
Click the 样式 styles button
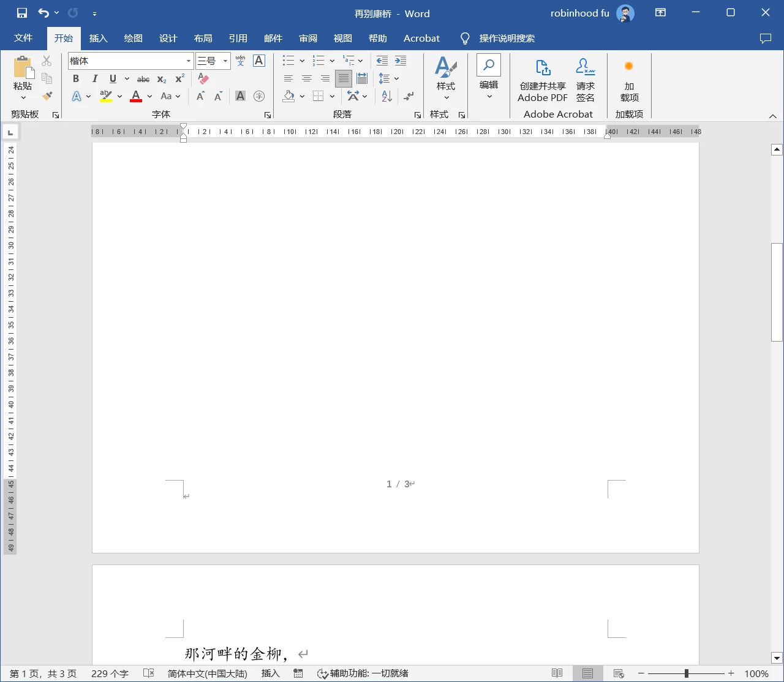(446, 78)
